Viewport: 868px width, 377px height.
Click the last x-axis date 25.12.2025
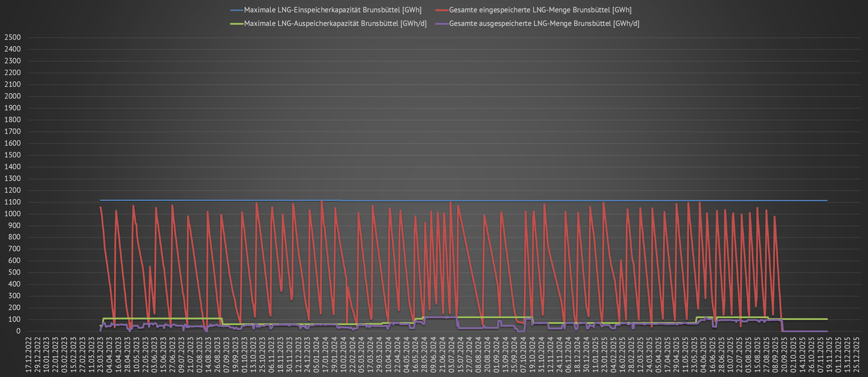pyautogui.click(x=856, y=354)
